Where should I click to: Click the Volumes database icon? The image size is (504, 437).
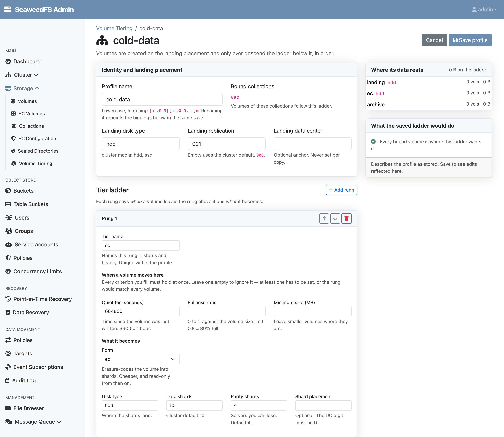[x=13, y=101]
